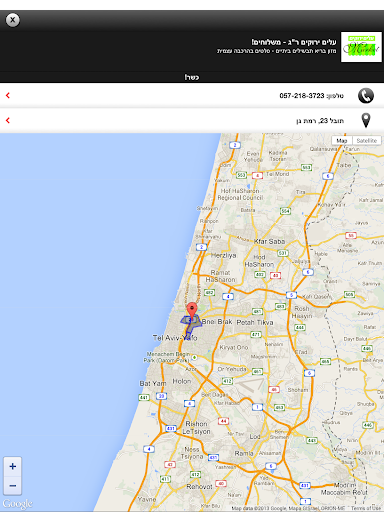Click the Tel Aviv-Yafo label on map
384x512 pixels.
pos(175,338)
